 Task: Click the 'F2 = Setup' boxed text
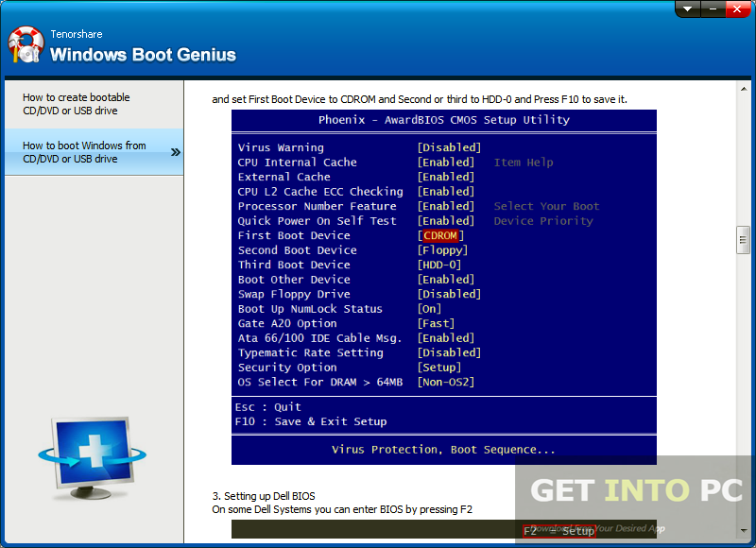pos(559,531)
